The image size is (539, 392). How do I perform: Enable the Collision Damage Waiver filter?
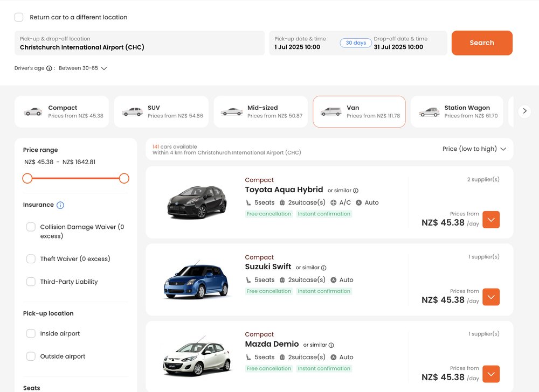31,227
